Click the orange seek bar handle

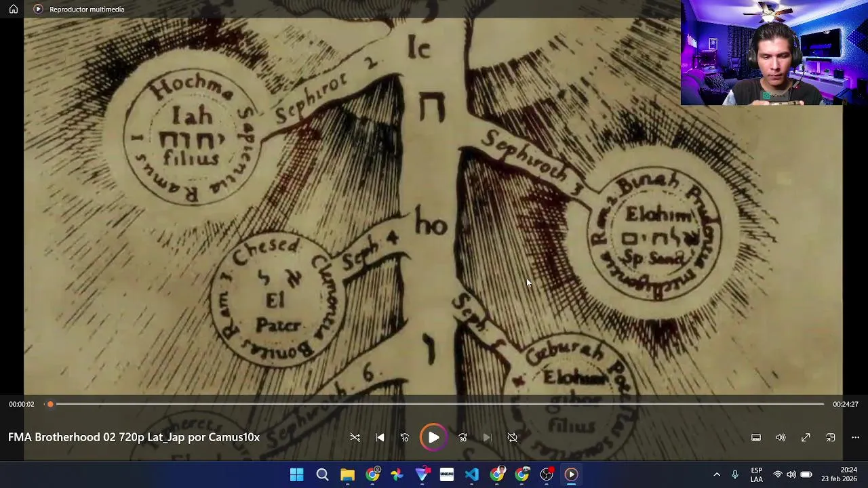point(50,404)
